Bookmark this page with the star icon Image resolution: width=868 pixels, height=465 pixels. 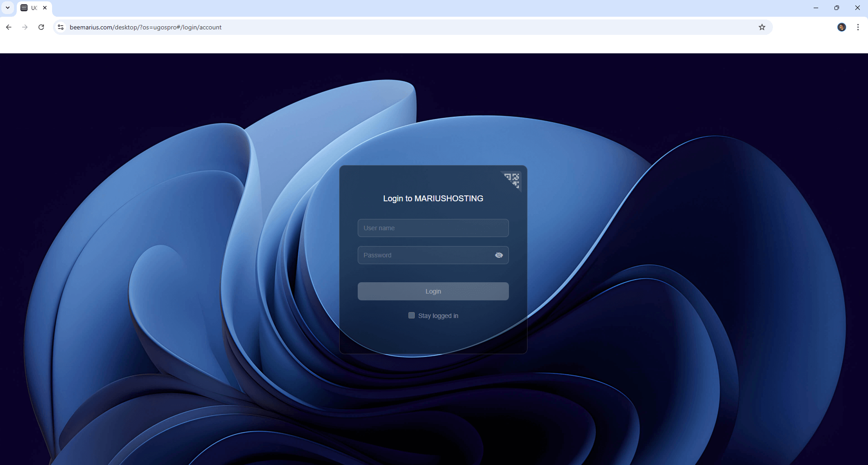(762, 27)
